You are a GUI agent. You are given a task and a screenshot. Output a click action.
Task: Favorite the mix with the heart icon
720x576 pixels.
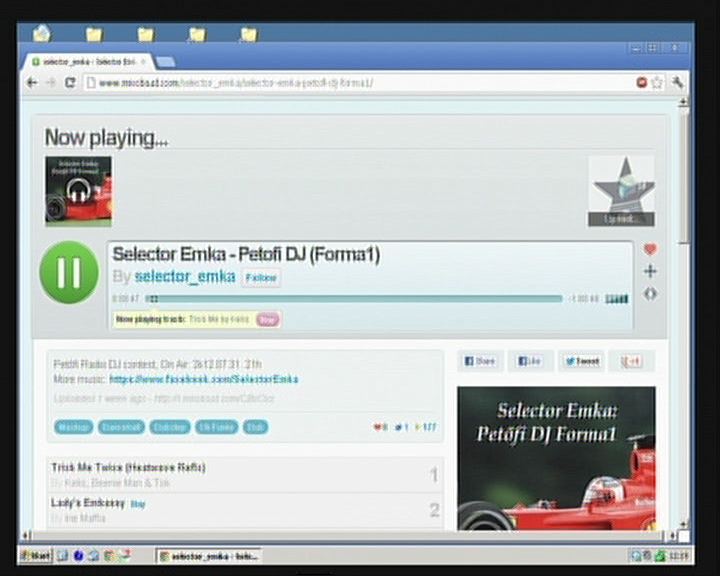[650, 249]
